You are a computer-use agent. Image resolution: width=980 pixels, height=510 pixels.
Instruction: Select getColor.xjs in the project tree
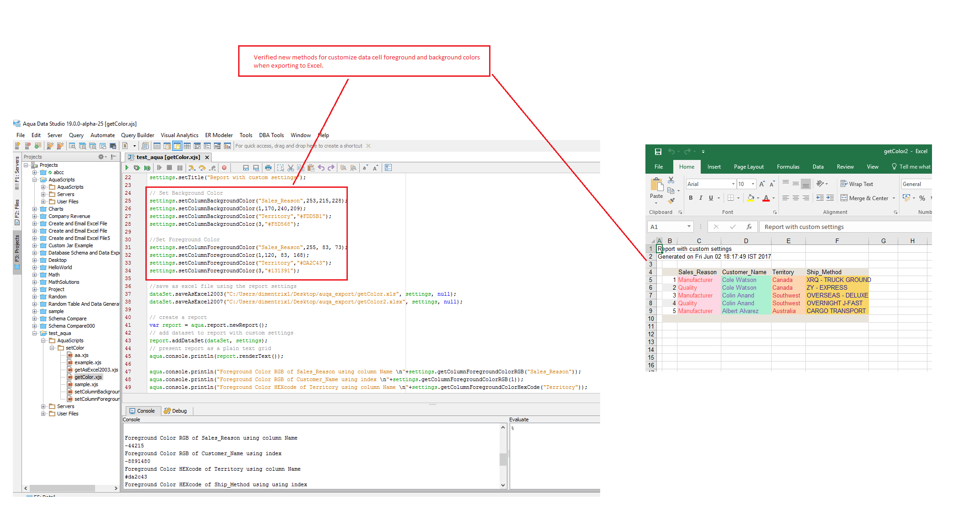(x=88, y=377)
